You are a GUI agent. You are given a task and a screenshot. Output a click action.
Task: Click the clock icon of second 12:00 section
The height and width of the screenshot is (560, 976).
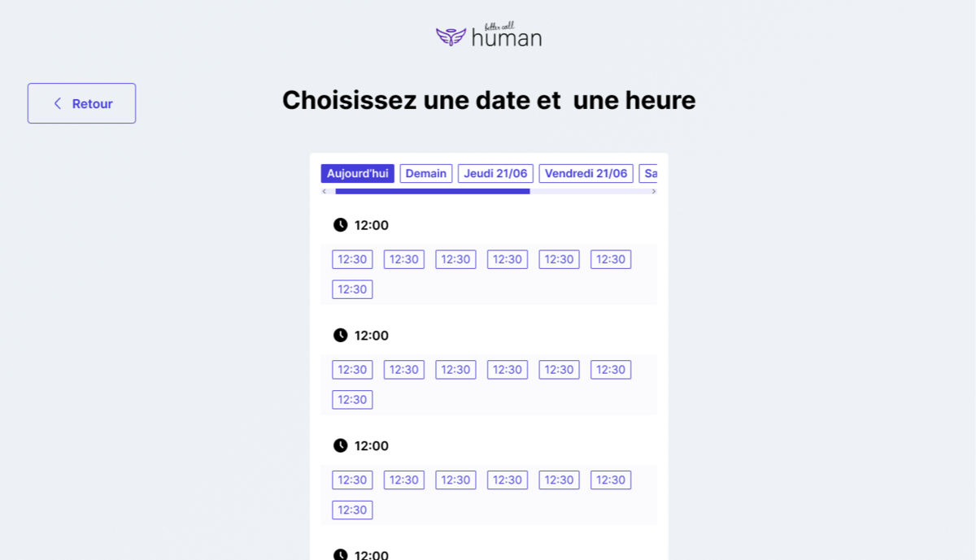[x=340, y=335]
